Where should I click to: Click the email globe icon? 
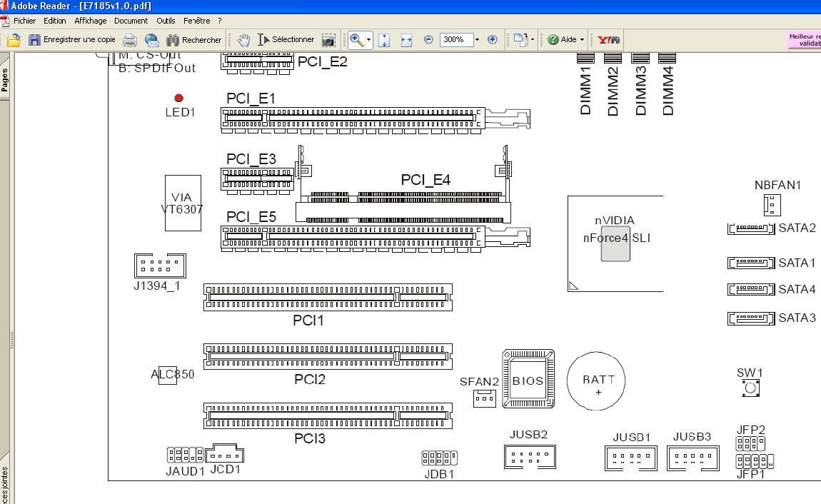click(x=152, y=40)
